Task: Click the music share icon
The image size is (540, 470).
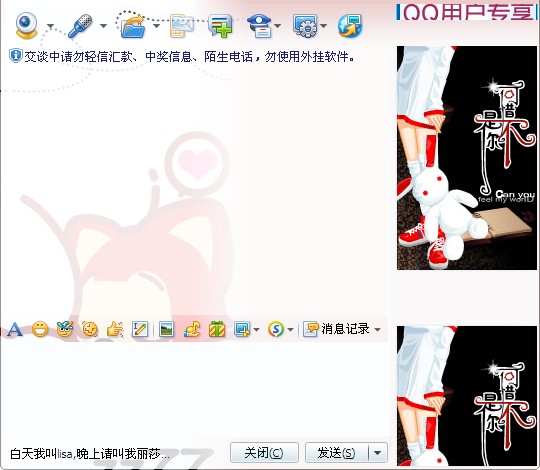Action: tap(192, 330)
